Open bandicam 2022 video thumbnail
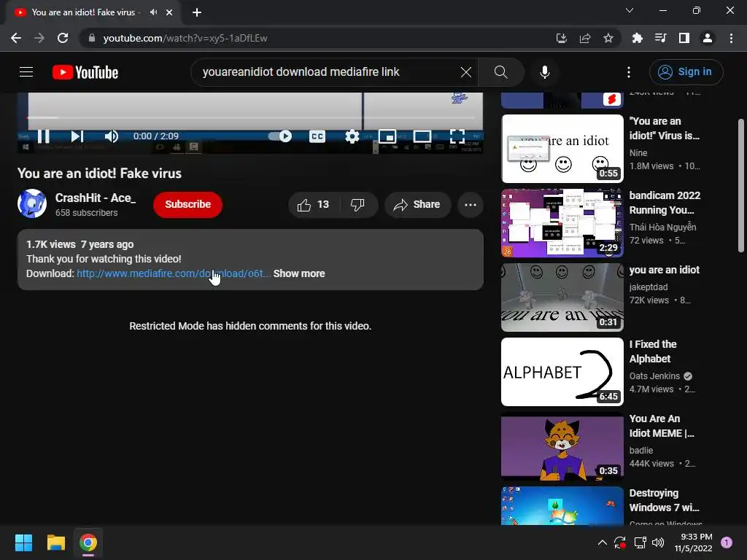The width and height of the screenshot is (747, 560). point(562,223)
